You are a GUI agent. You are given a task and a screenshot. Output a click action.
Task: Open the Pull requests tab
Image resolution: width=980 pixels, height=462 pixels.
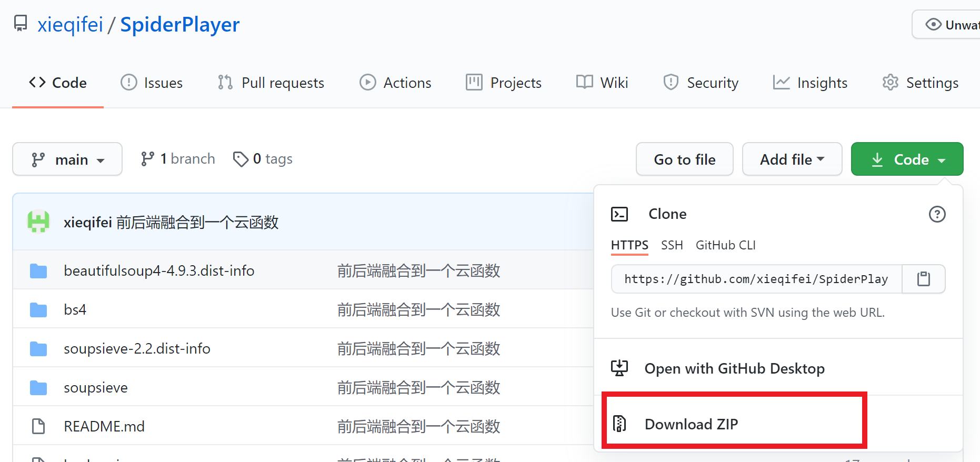click(271, 83)
